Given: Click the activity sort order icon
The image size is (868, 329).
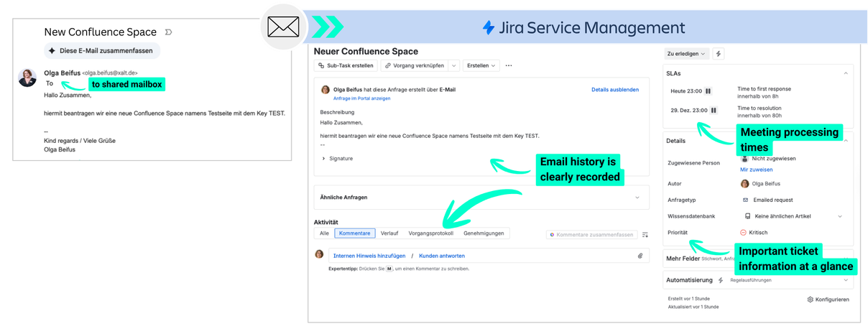Looking at the screenshot, I should click(x=645, y=234).
